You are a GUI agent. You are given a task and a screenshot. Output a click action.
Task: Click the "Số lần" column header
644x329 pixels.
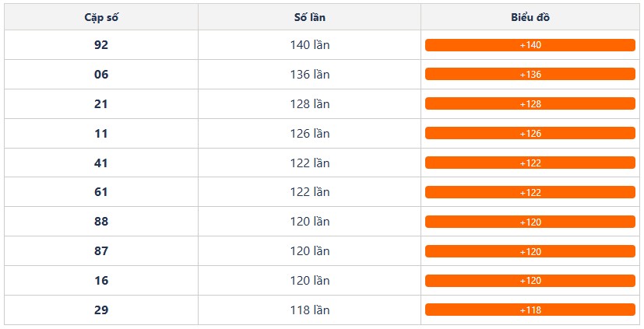click(x=309, y=17)
